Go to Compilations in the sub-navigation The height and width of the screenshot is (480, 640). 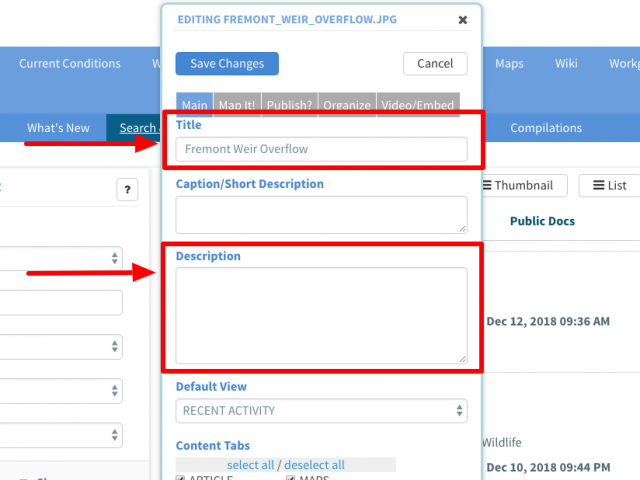[546, 128]
